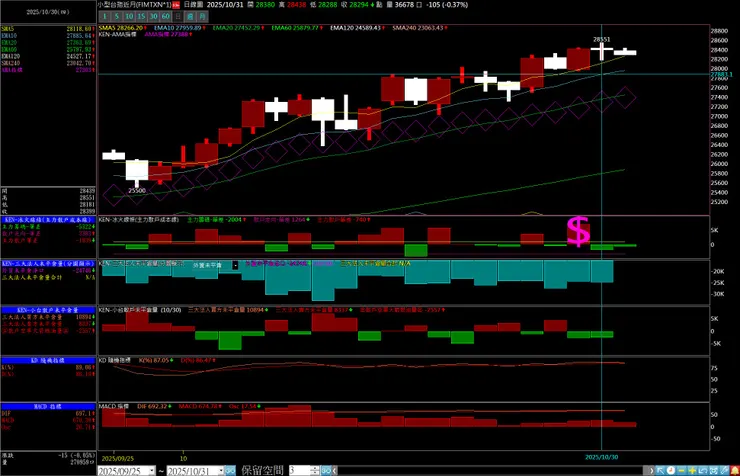The image size is (740, 476).
Task: Click GO button after end date
Action: [x=230, y=470]
